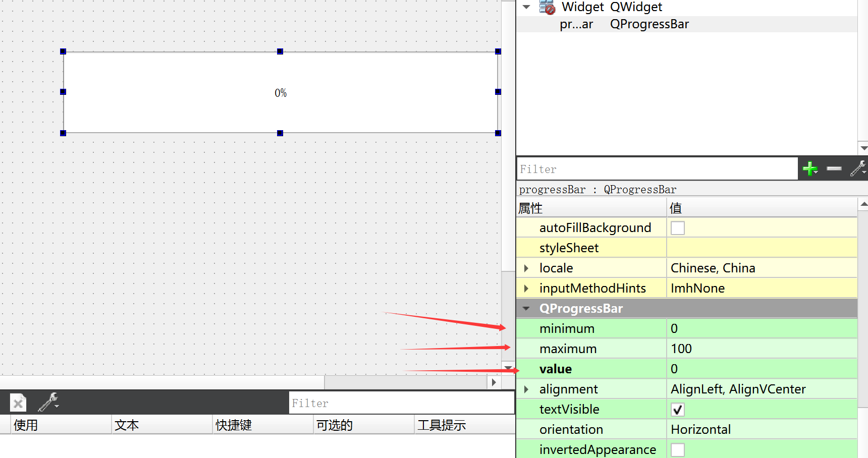Screen dimensions: 868x458
Task: Click the property editor Filter field
Action: pos(657,169)
